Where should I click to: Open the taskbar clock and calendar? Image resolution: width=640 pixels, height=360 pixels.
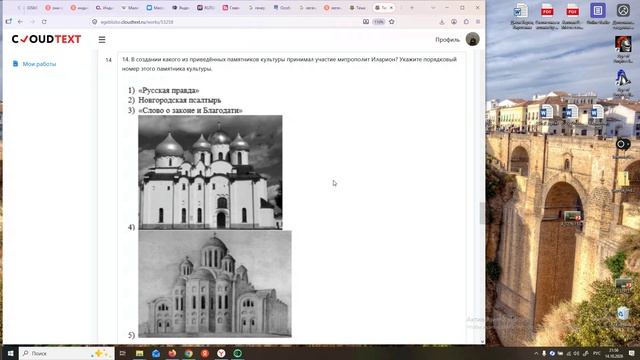tap(613, 353)
